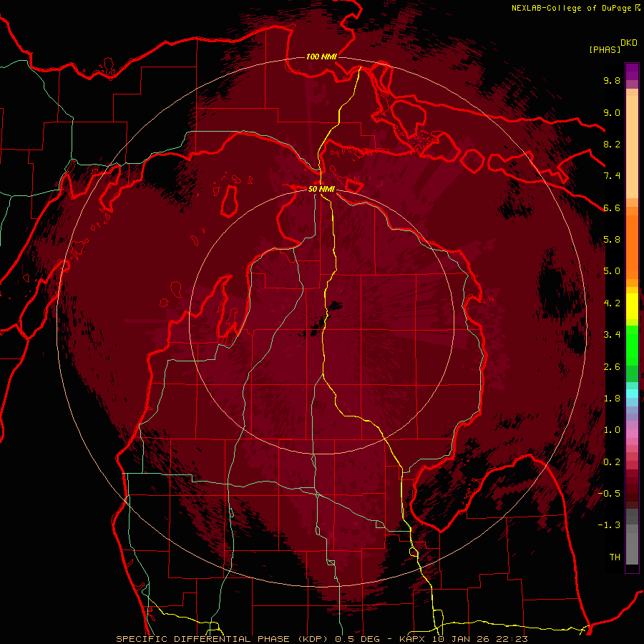Click the 50 NMI range ring label
Image resolution: width=644 pixels, height=644 pixels.
click(321, 189)
